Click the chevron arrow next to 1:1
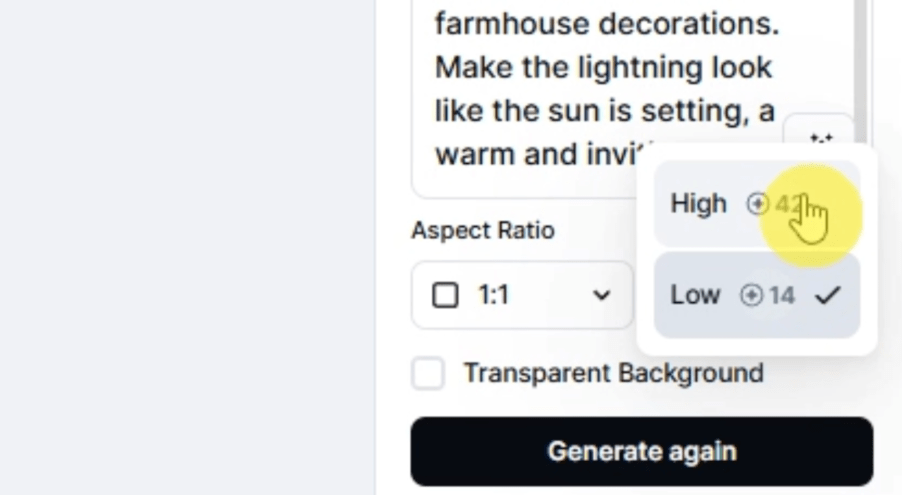 pos(601,295)
